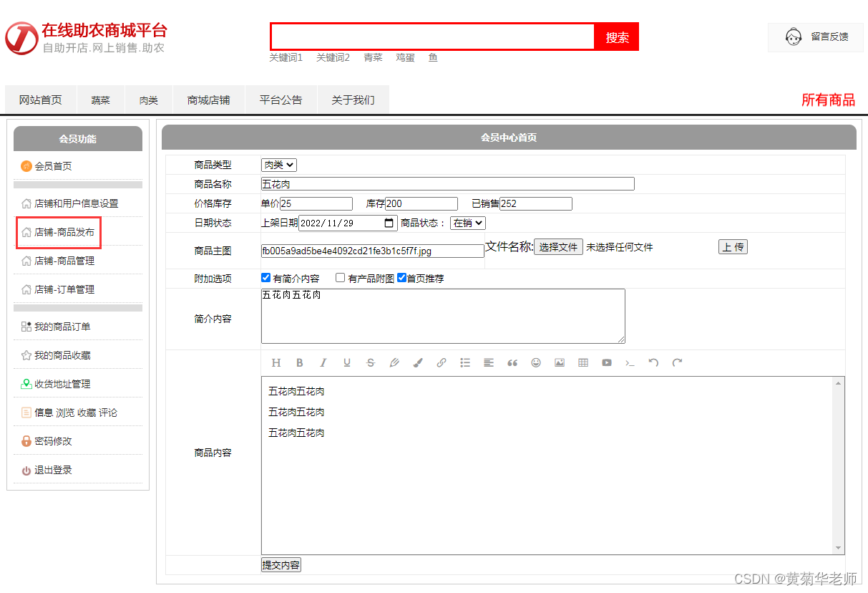Select the underline icon in the editor toolbar

point(346,363)
